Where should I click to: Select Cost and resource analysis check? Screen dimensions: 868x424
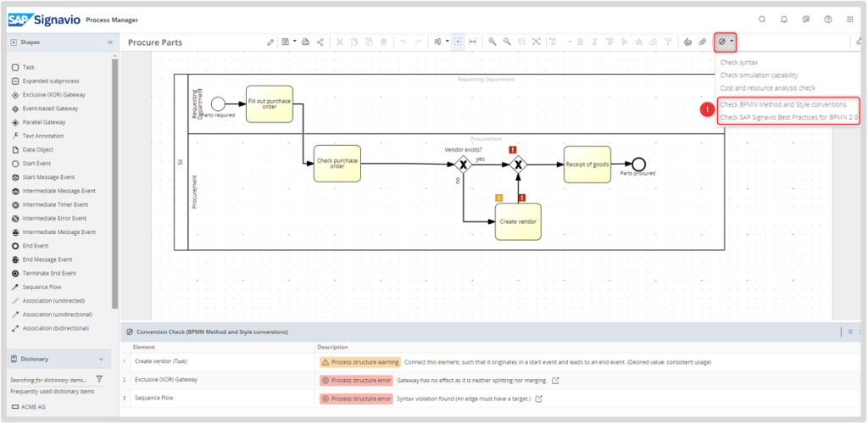coord(768,88)
